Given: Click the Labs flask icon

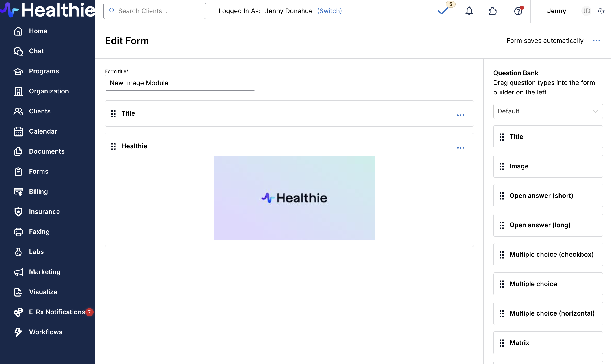Looking at the screenshot, I should 18,252.
